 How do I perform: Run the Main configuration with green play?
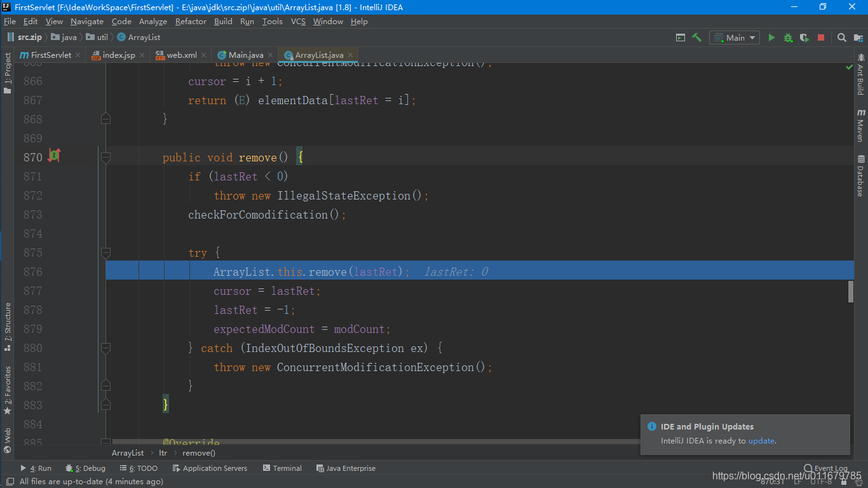(771, 37)
